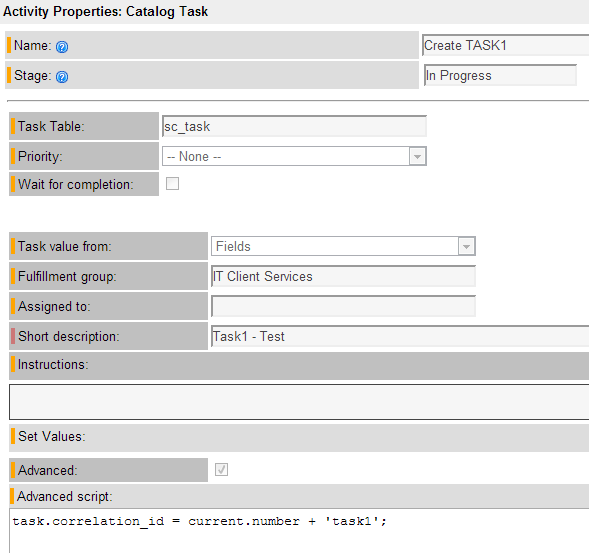This screenshot has width=589, height=553.
Task: Click the Advanced script section label
Action: click(x=65, y=497)
